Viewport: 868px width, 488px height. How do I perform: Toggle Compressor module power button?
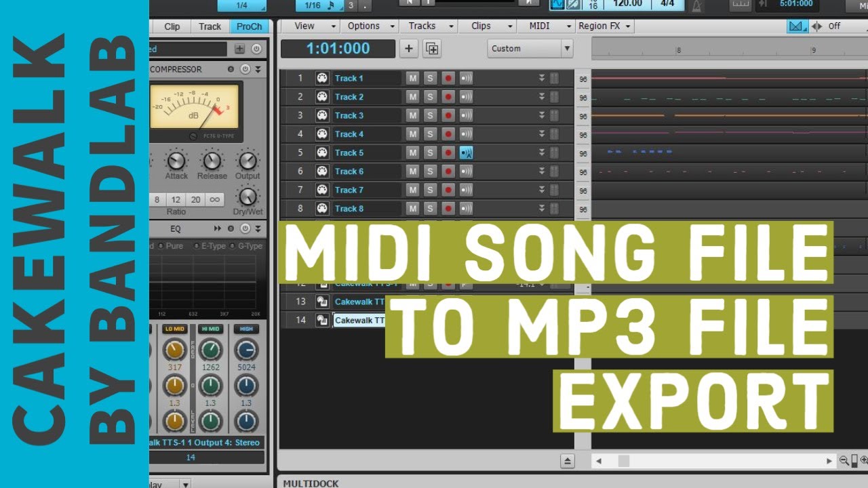[245, 69]
